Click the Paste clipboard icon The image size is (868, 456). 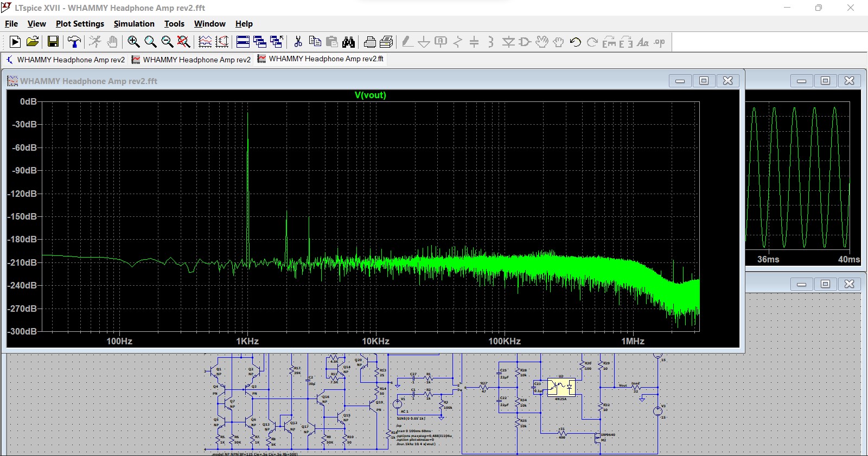point(331,42)
